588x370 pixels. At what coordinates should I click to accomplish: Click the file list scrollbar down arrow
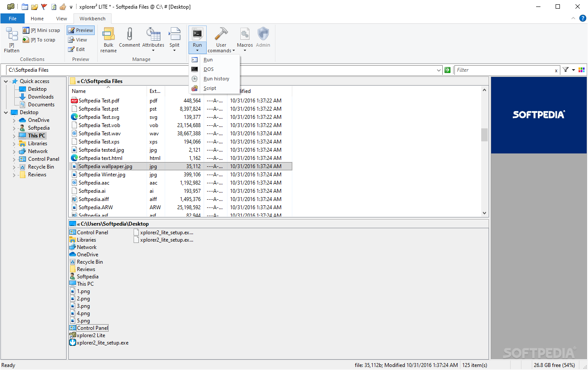[484, 213]
